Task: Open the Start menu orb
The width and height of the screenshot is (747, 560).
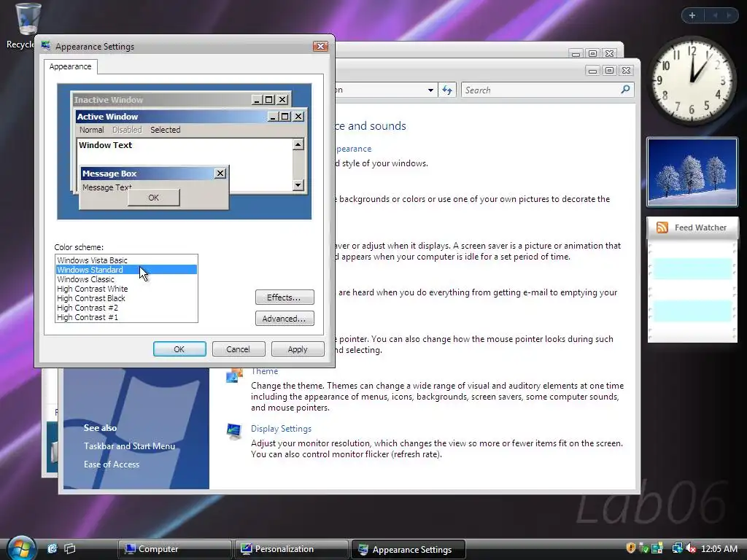Action: (21, 548)
